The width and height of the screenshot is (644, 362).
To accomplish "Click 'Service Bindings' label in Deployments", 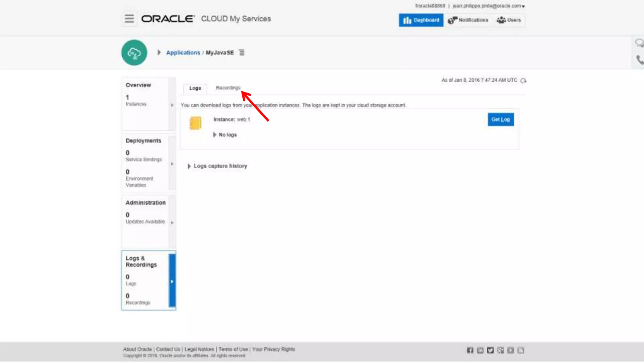I will click(144, 160).
